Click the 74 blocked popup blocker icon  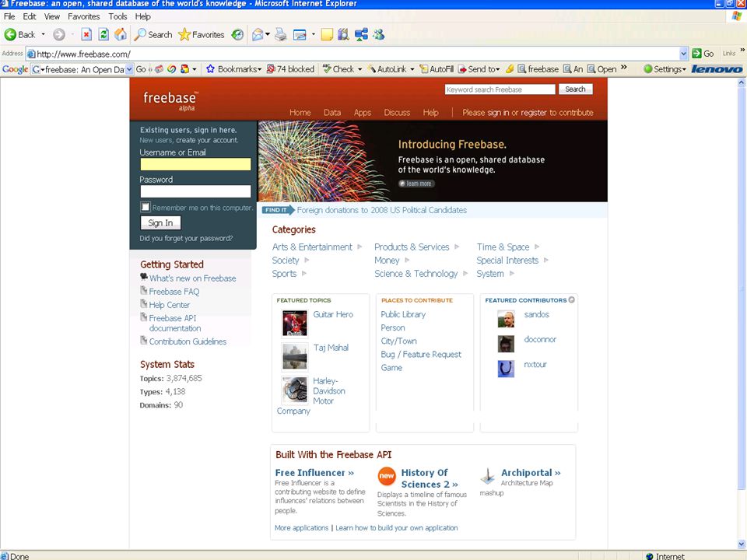pyautogui.click(x=271, y=69)
